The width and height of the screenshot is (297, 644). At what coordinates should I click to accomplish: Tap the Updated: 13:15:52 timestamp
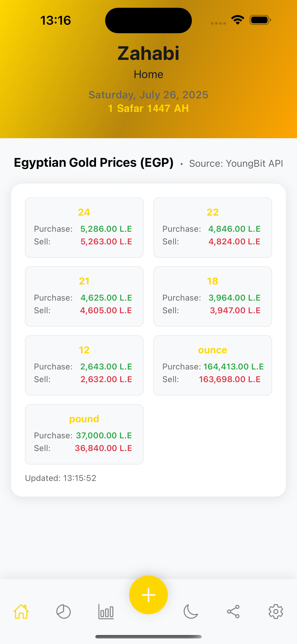coord(61,478)
